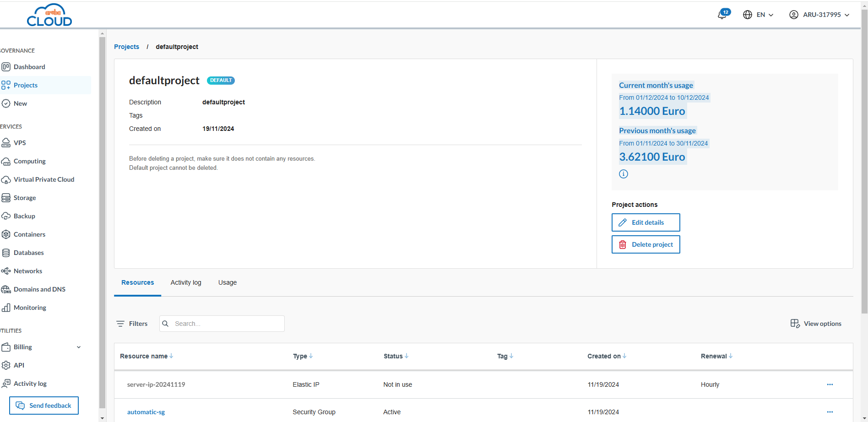Screen dimensions: 868x422
Task: Click the globe language icon
Action: [x=748, y=15]
